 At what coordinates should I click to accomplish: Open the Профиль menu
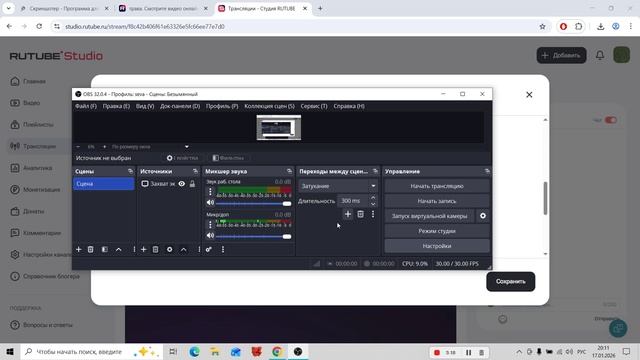pyautogui.click(x=222, y=106)
